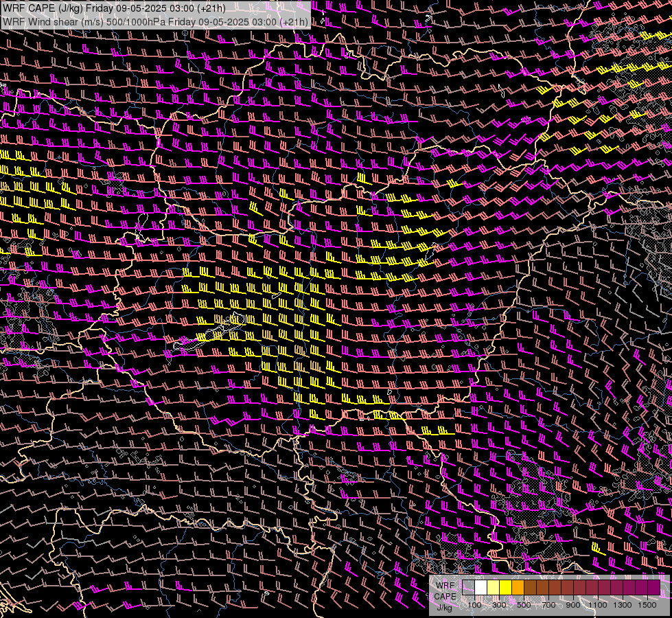Click the 100 legend value
This screenshot has height=618, width=672.
tap(474, 605)
